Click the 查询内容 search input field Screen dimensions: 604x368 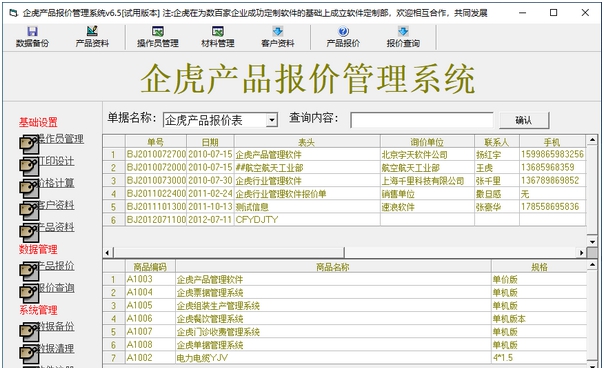click(422, 120)
